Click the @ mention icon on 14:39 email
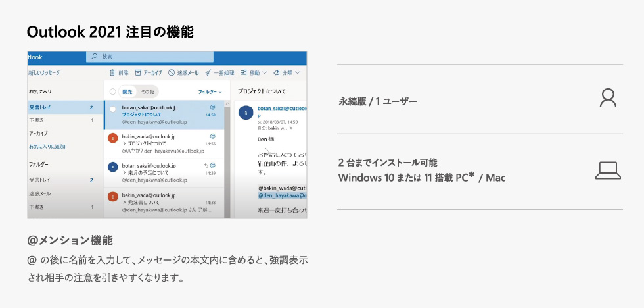Image resolution: width=644 pixels, height=308 pixels. 212,165
